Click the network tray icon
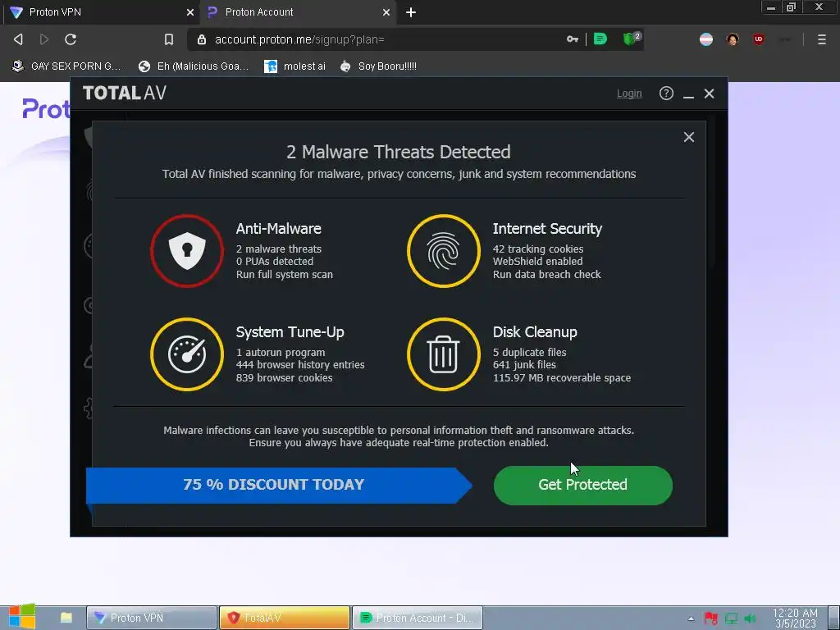The height and width of the screenshot is (630, 840). click(731, 619)
